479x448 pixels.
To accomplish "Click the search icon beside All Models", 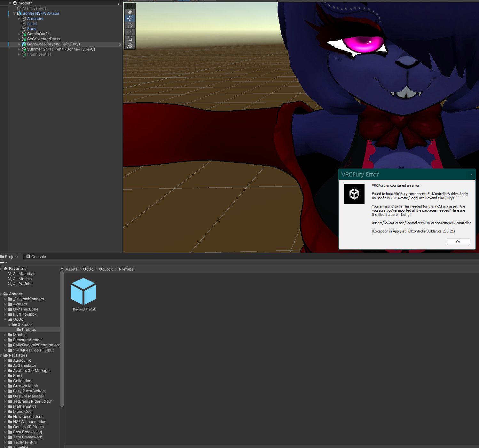I will (10, 279).
